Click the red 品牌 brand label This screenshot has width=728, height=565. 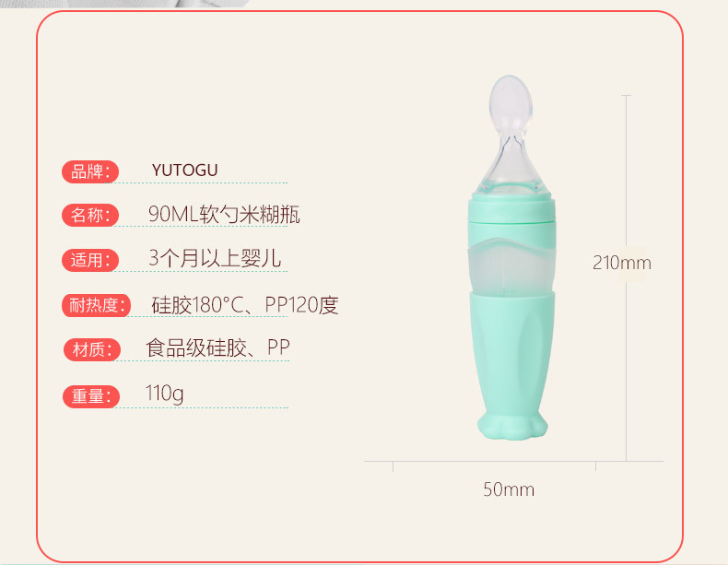click(x=90, y=171)
